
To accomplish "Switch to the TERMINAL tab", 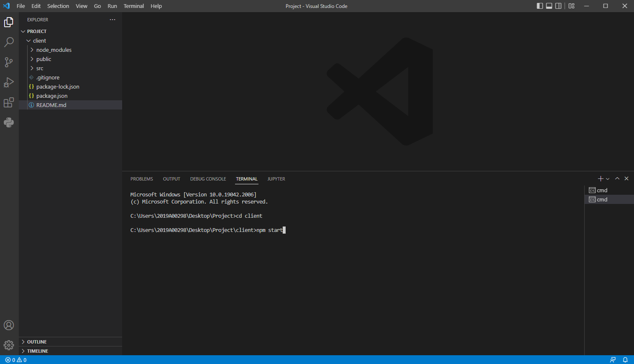I will (x=247, y=179).
